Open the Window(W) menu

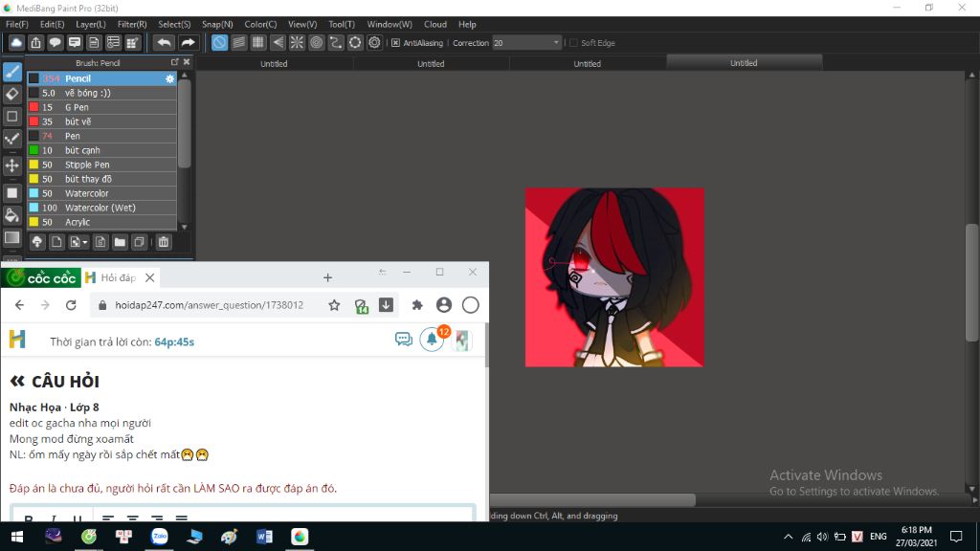(390, 24)
